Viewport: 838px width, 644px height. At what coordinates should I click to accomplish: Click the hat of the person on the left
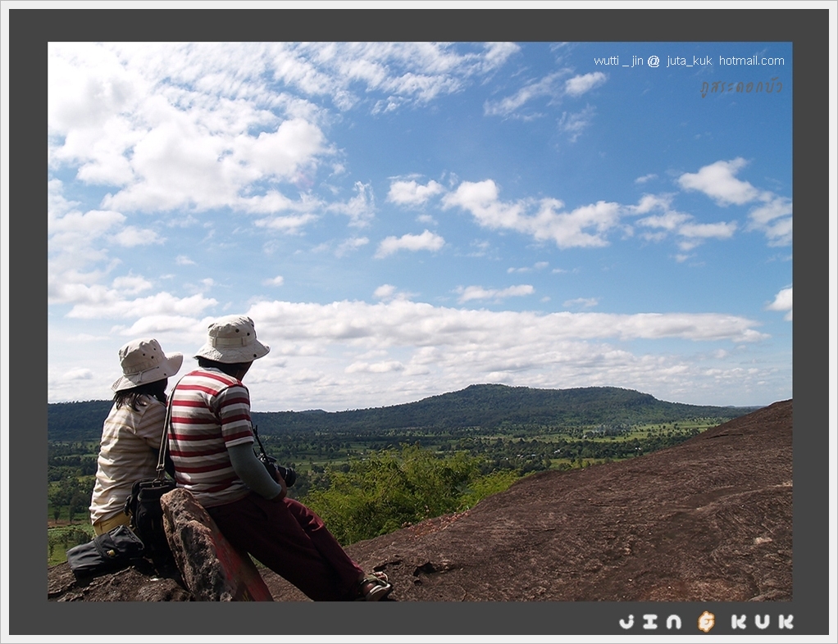pyautogui.click(x=146, y=363)
